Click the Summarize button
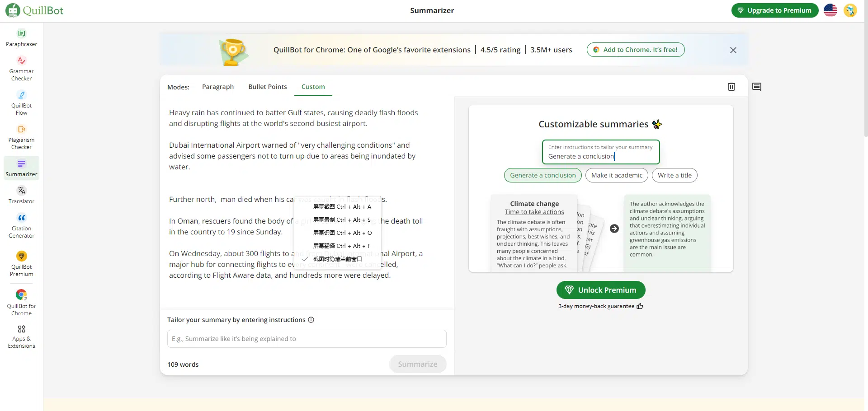The image size is (868, 411). tap(418, 364)
